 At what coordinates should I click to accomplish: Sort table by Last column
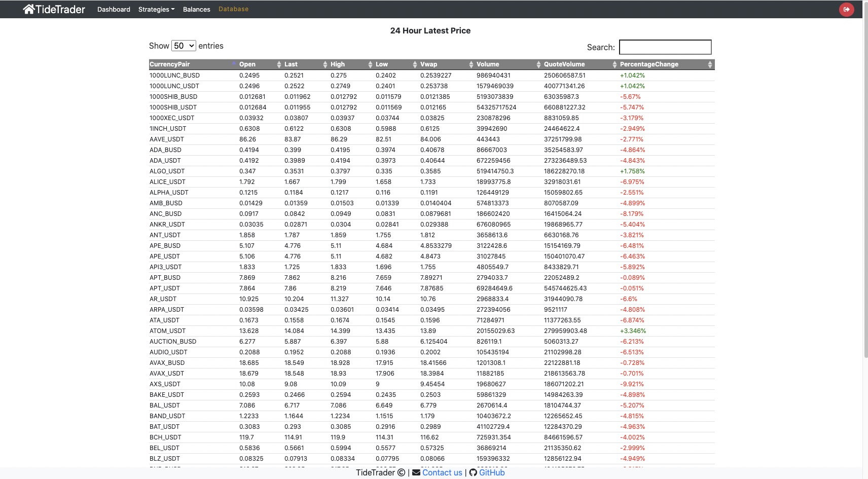point(306,64)
